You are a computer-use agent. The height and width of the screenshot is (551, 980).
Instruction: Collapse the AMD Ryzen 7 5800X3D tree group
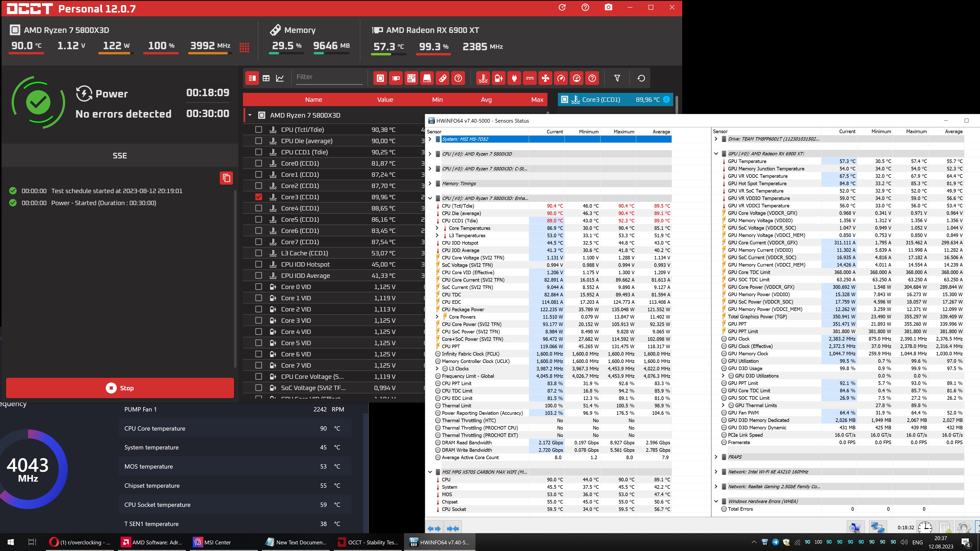pyautogui.click(x=250, y=115)
